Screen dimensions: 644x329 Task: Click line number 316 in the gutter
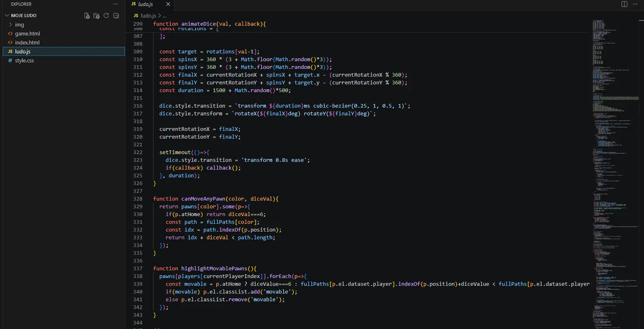(138, 106)
